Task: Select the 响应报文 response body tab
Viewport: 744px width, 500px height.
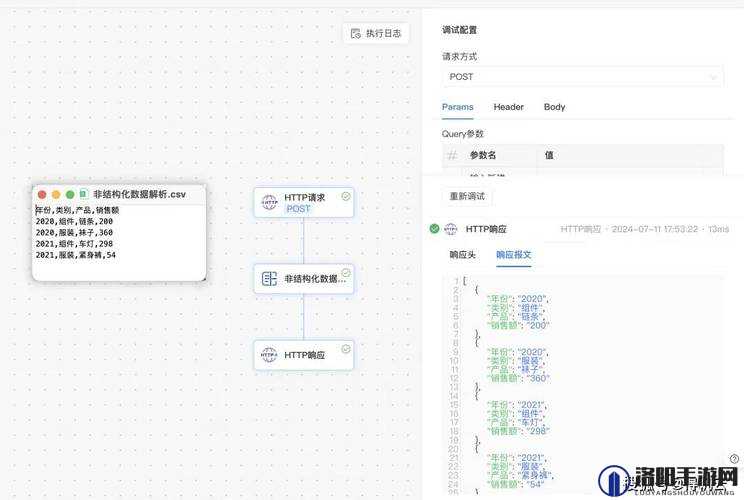Action: tap(513, 255)
